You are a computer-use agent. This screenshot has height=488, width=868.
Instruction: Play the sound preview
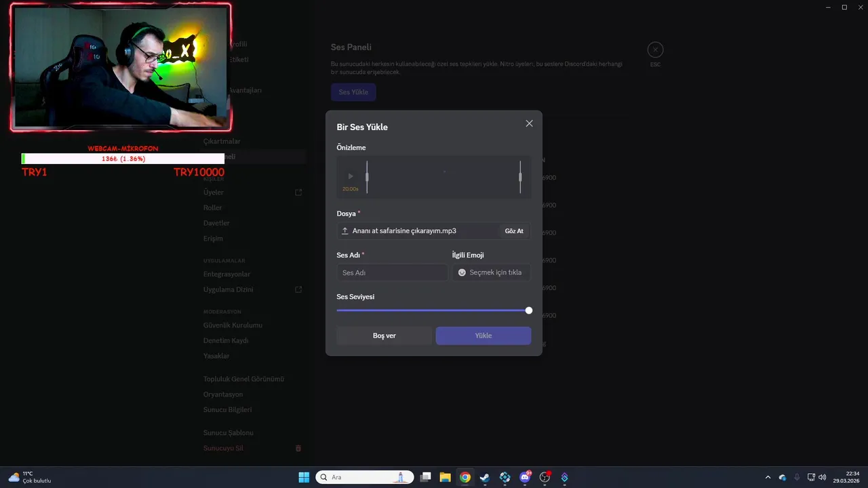coord(351,176)
